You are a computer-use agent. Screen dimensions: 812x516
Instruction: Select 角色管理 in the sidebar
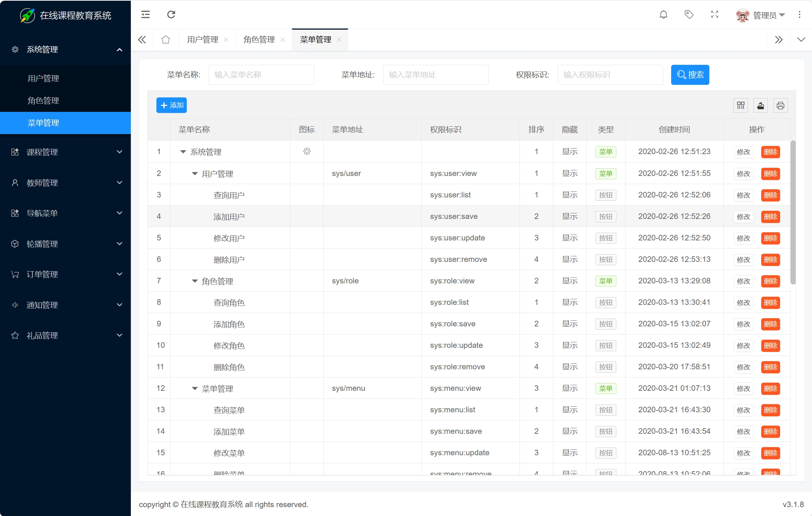tap(43, 101)
